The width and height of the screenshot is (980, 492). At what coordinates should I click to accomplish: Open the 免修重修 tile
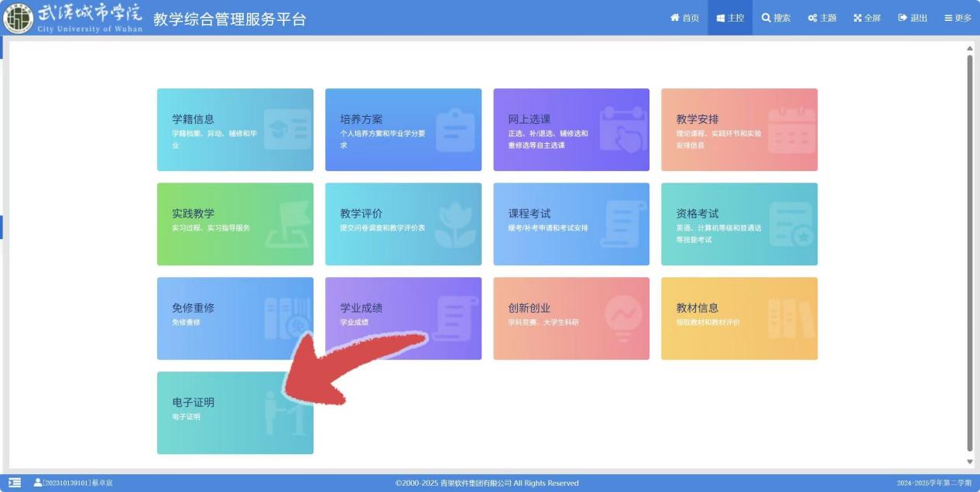[235, 318]
